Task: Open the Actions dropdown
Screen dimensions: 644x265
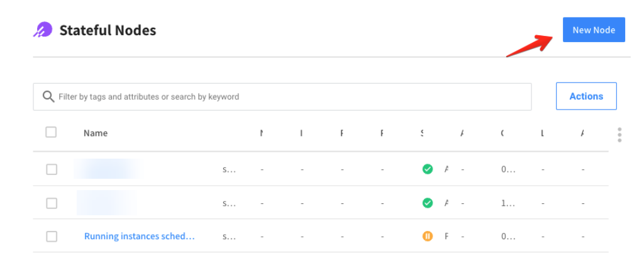Action: pos(586,96)
